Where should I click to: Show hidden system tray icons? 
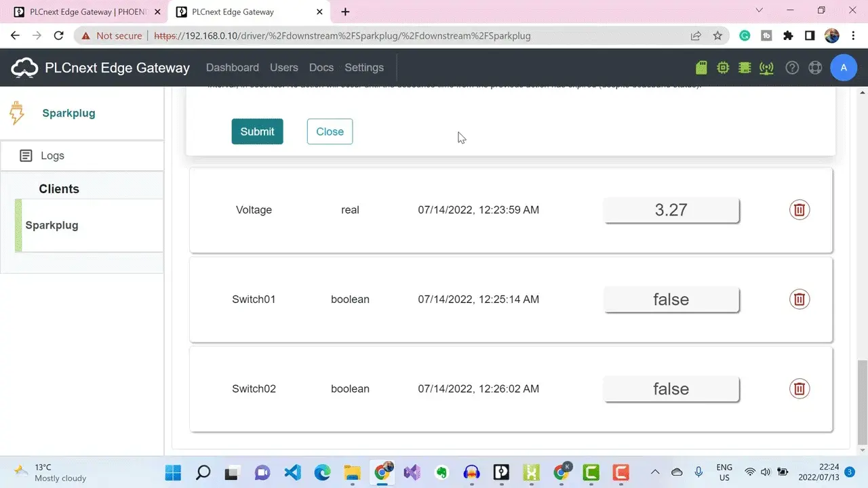655,472
